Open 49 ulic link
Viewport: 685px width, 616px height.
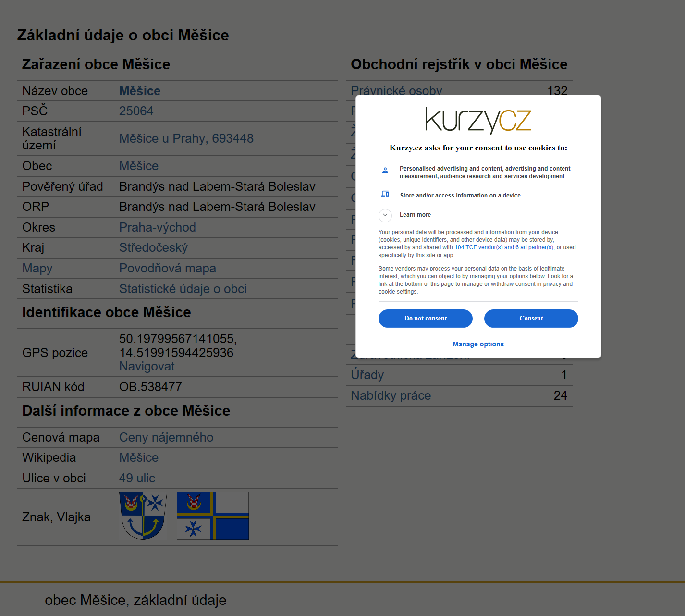coord(137,478)
